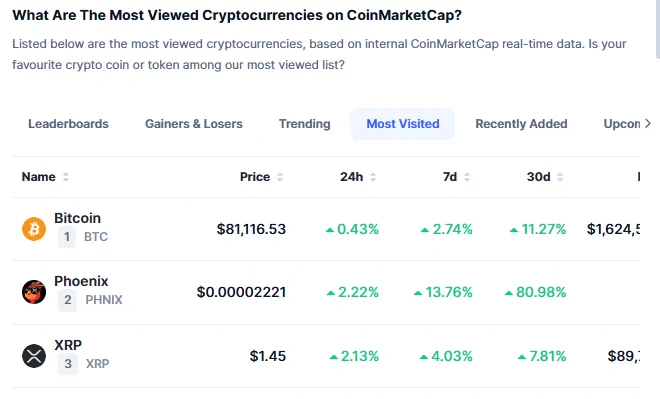Open the Bitcoin name link
This screenshot has height=399, width=660.
(77, 218)
